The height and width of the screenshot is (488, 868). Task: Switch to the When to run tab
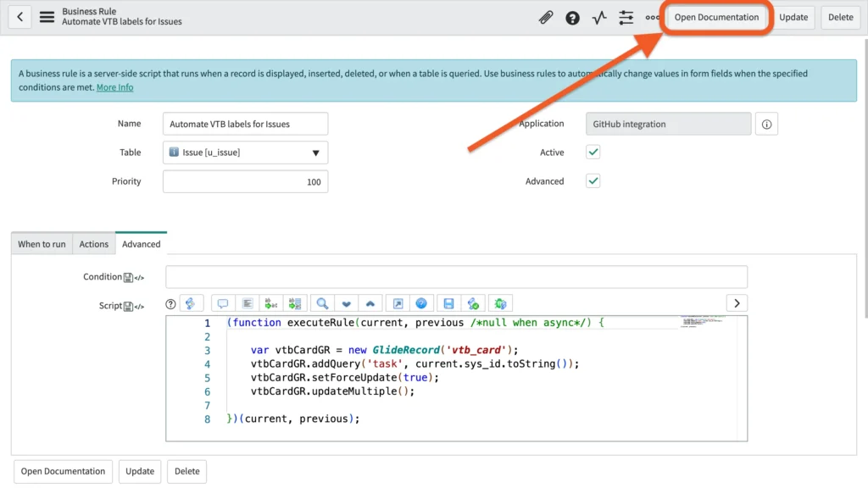click(x=42, y=244)
